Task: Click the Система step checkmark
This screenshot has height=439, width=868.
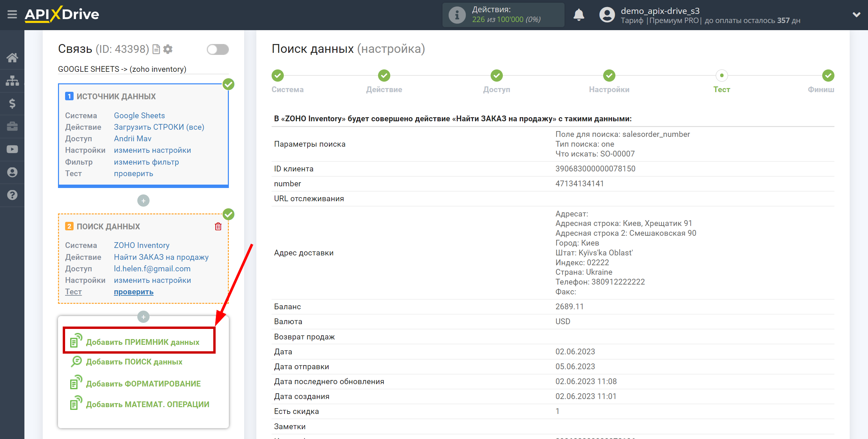Action: point(278,76)
